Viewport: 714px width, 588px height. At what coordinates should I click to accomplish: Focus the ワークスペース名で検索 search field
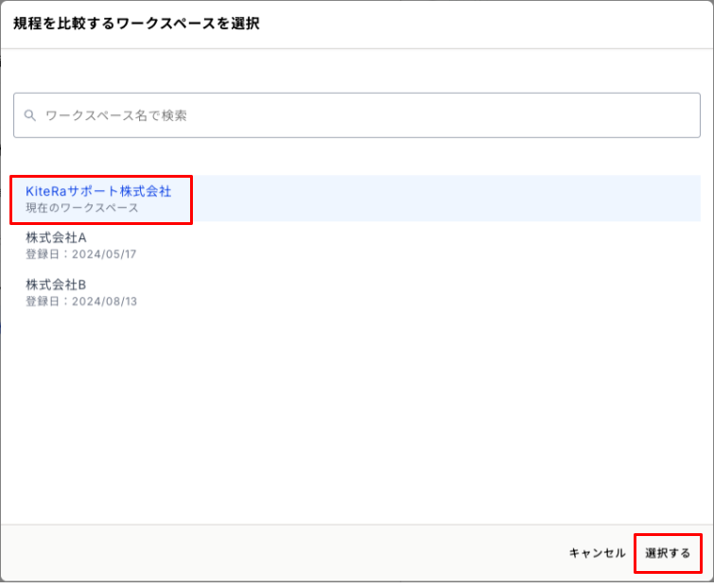[x=357, y=115]
